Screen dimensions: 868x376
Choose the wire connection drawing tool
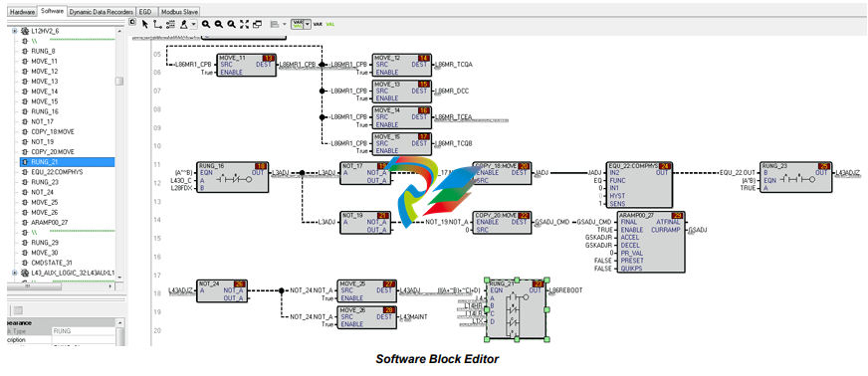(x=157, y=24)
